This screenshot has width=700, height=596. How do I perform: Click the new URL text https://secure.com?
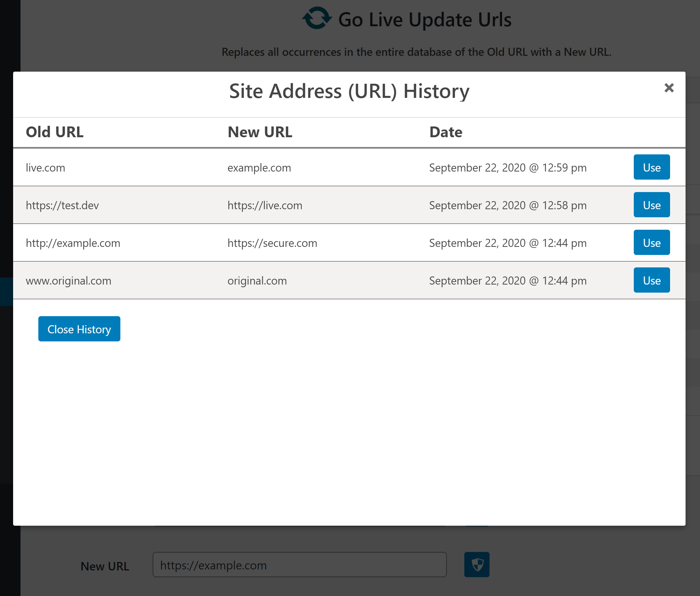tap(272, 243)
